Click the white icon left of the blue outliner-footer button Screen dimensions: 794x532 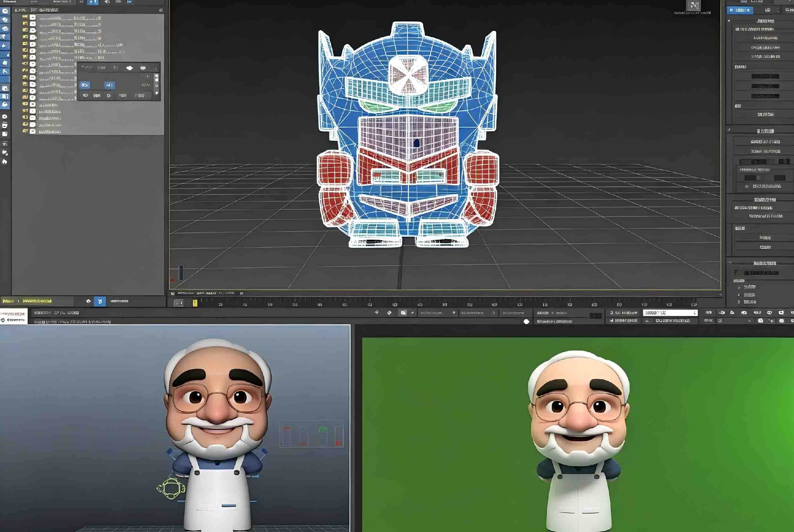(x=89, y=301)
